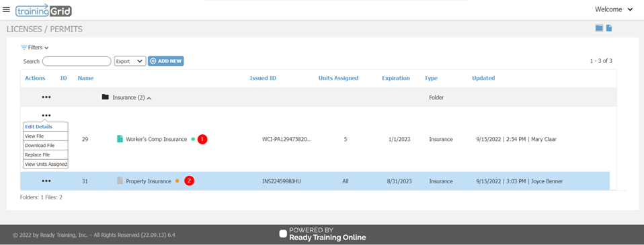Click the Worker's Comp Insurance name
The height and width of the screenshot is (245, 644).
(157, 139)
